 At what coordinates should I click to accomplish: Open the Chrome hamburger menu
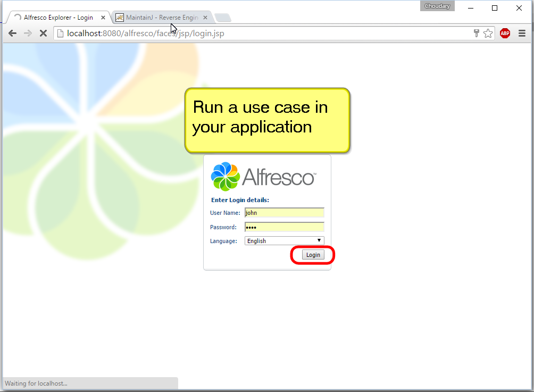click(522, 34)
